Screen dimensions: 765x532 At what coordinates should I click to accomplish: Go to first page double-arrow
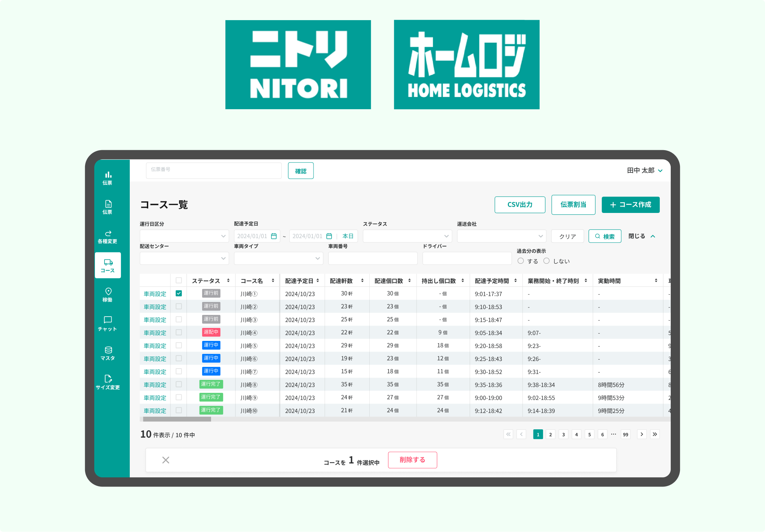pos(508,434)
